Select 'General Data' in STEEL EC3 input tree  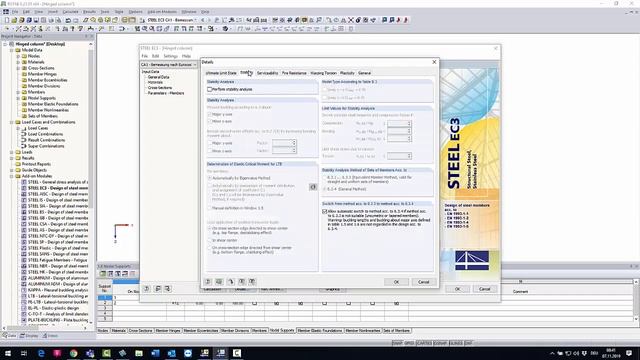click(x=158, y=77)
